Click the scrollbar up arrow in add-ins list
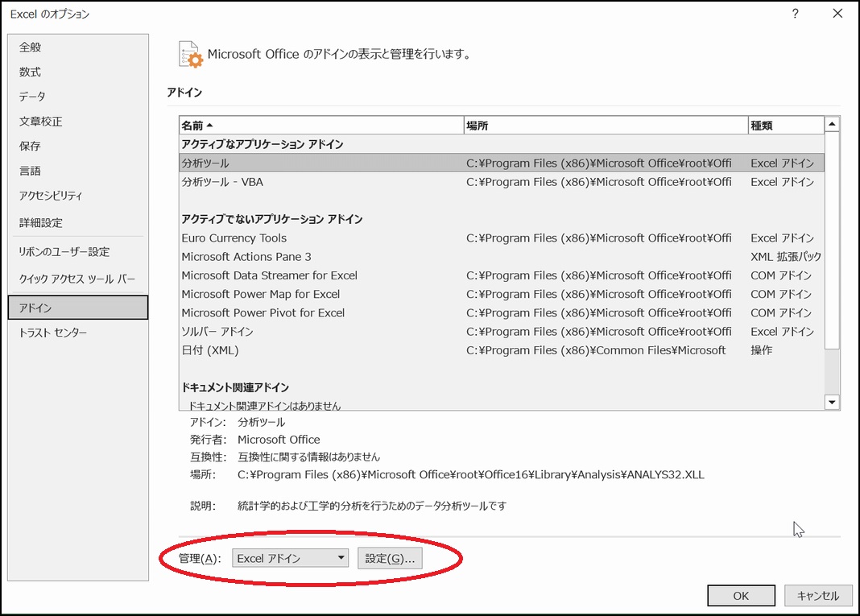 (832, 124)
